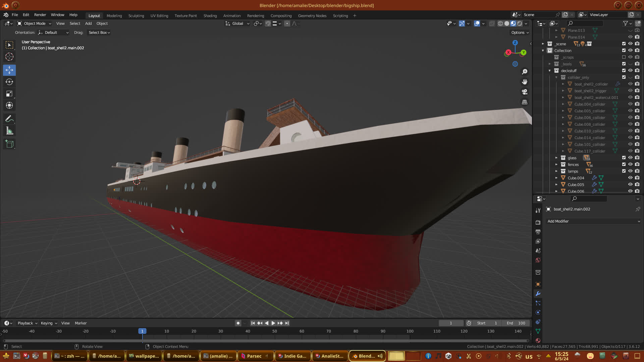Switch to the Shading workspace tab

click(210, 16)
